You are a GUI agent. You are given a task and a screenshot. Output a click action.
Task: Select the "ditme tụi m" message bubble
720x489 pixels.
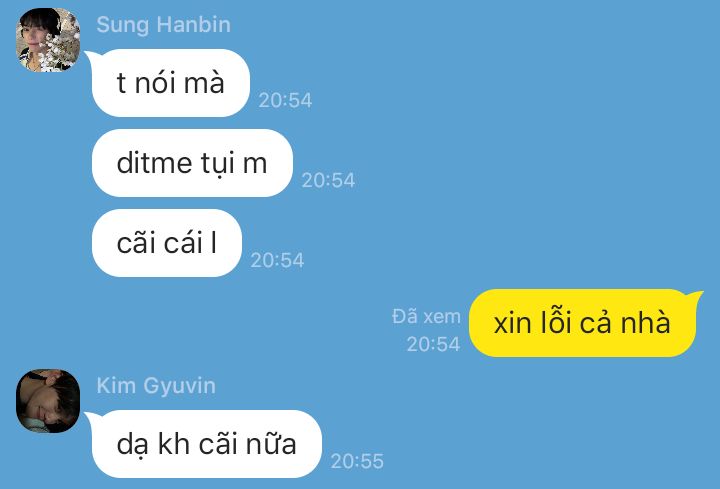click(192, 163)
